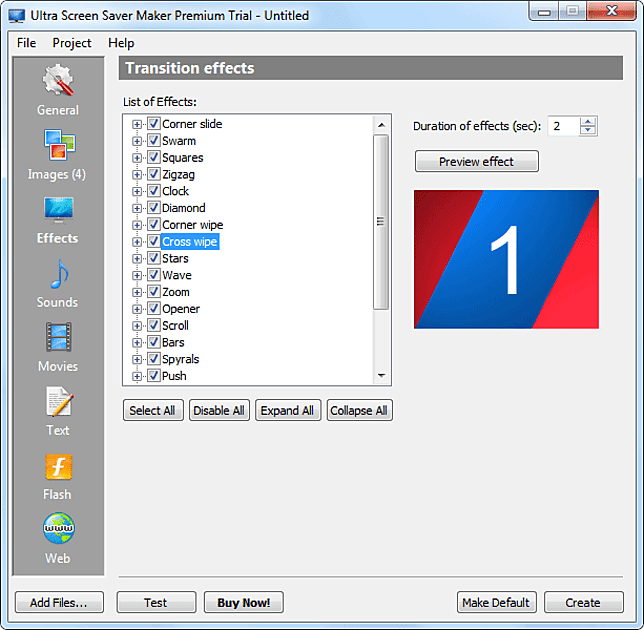Toggle the Push effect checkbox
Screen dimensions: 644x630
[154, 375]
